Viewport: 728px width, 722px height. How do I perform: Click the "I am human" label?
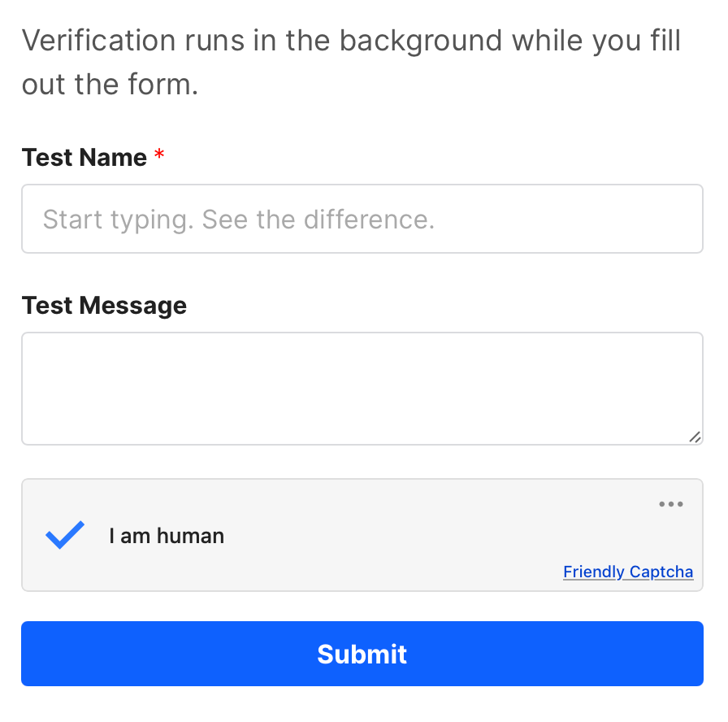pos(167,536)
